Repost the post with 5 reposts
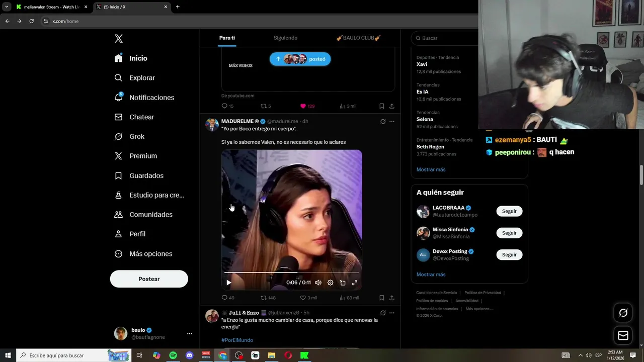This screenshot has width=644, height=362. [266, 106]
